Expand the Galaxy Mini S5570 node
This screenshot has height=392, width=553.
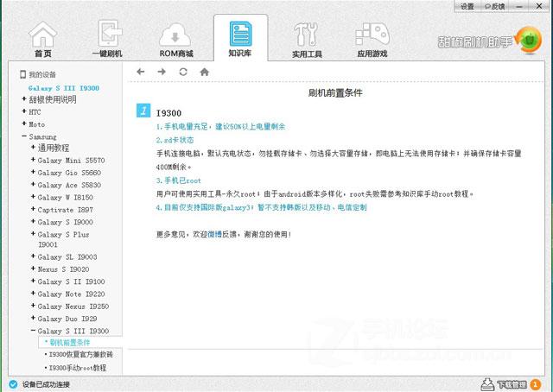pyautogui.click(x=33, y=160)
